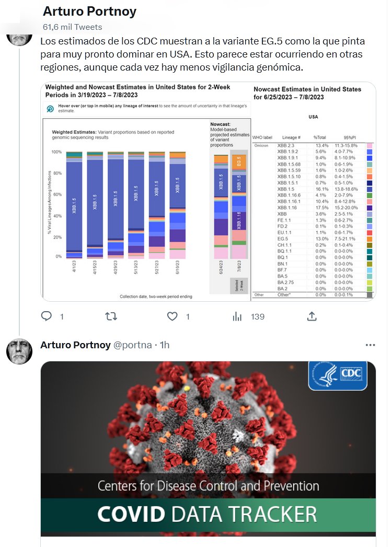The width and height of the screenshot is (392, 547).
Task: Click the second tweet's profile avatar
Action: (19, 351)
